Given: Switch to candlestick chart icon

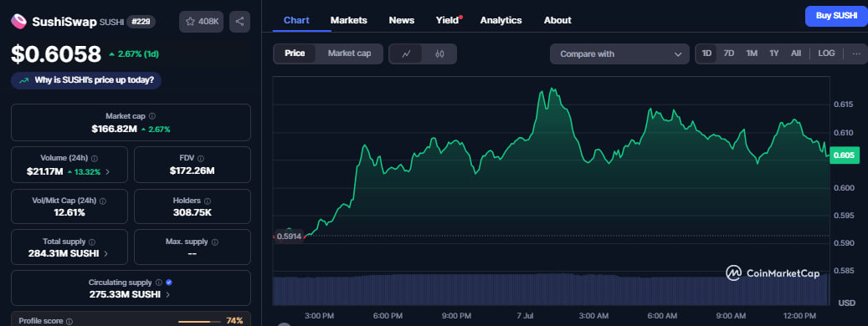Looking at the screenshot, I should (439, 53).
